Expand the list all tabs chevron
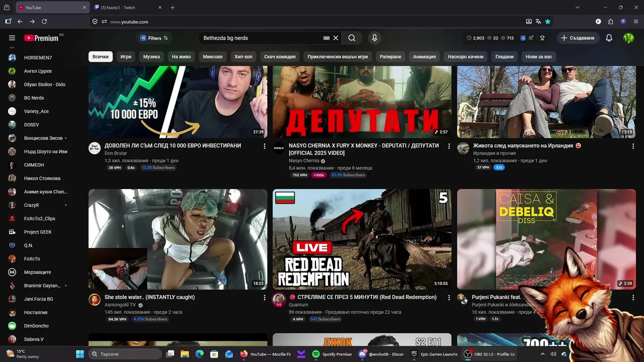This screenshot has height=362, width=644. point(578,8)
